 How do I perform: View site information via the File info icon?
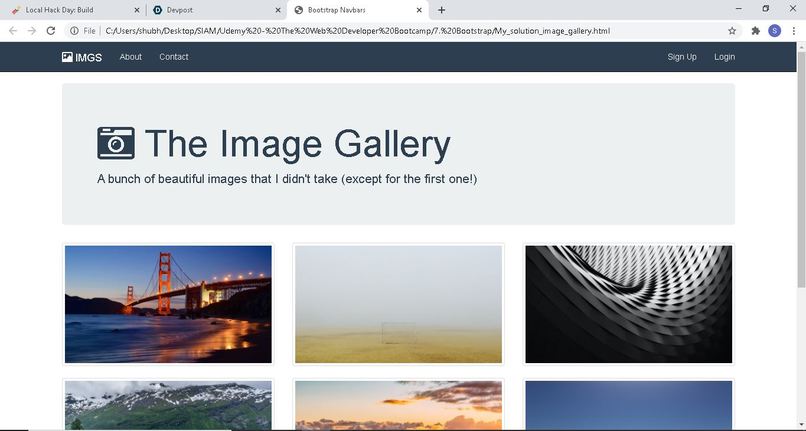point(74,31)
